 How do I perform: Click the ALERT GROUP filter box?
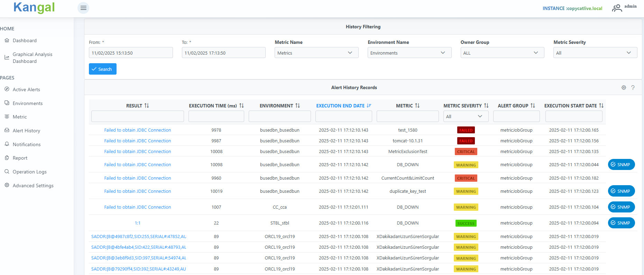tap(516, 116)
